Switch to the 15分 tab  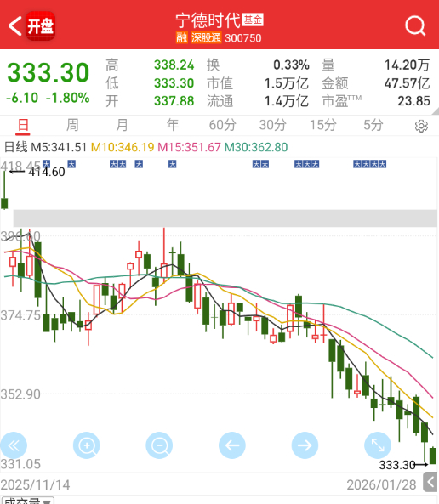coord(322,125)
